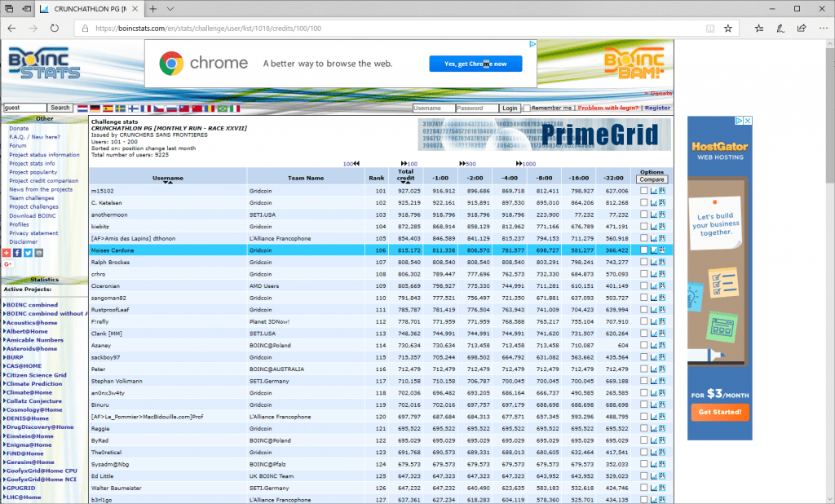The image size is (835, 504).
Task: Switch language with the Finnish flag
Action: pyautogui.click(x=133, y=108)
